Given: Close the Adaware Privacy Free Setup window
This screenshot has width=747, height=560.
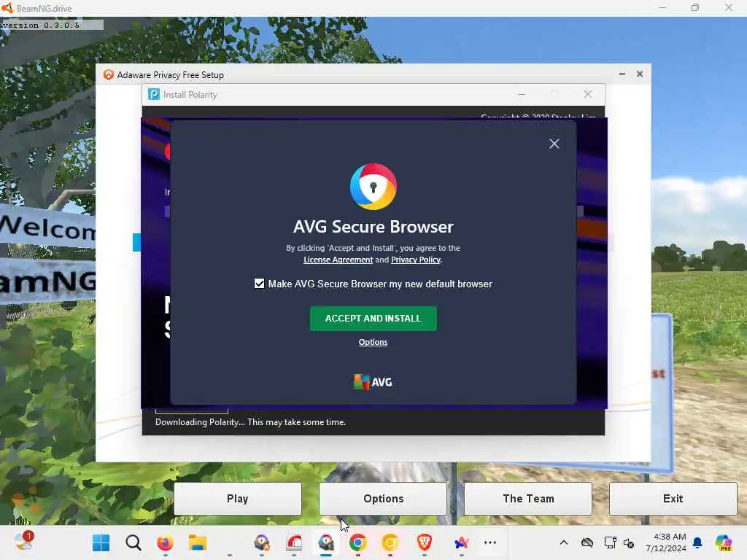Looking at the screenshot, I should tap(640, 74).
